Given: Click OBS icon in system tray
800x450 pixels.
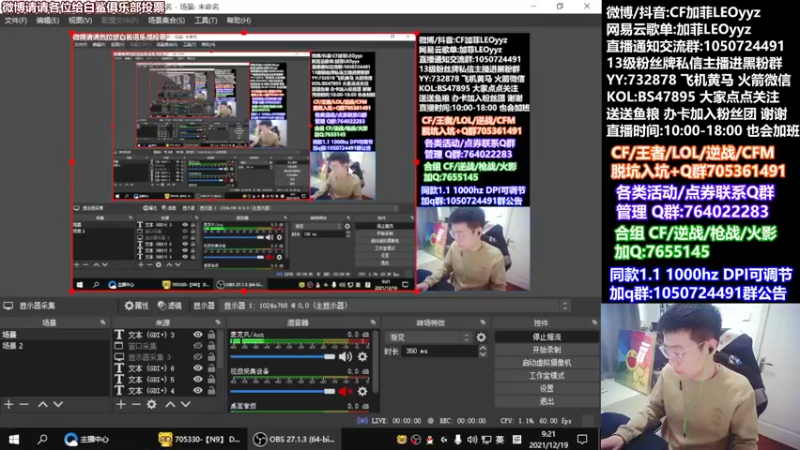Looking at the screenshot, I should click(416, 439).
